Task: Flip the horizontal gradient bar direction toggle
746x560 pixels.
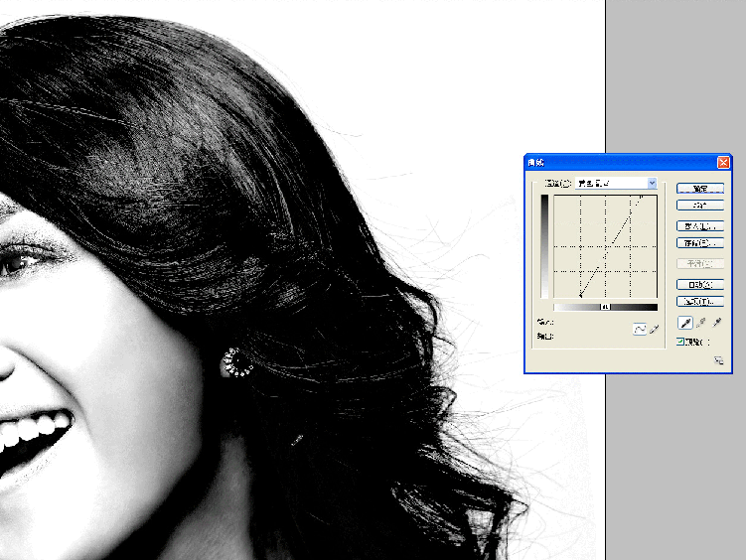Action: (605, 307)
